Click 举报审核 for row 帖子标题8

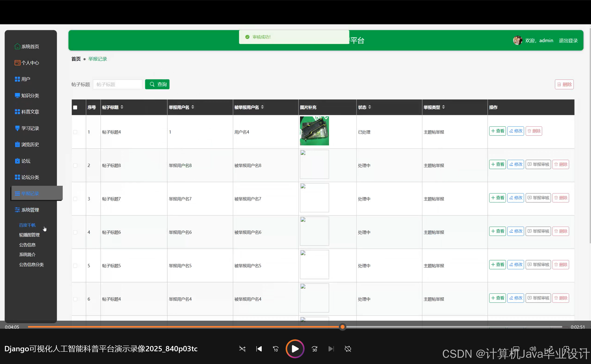point(538,164)
